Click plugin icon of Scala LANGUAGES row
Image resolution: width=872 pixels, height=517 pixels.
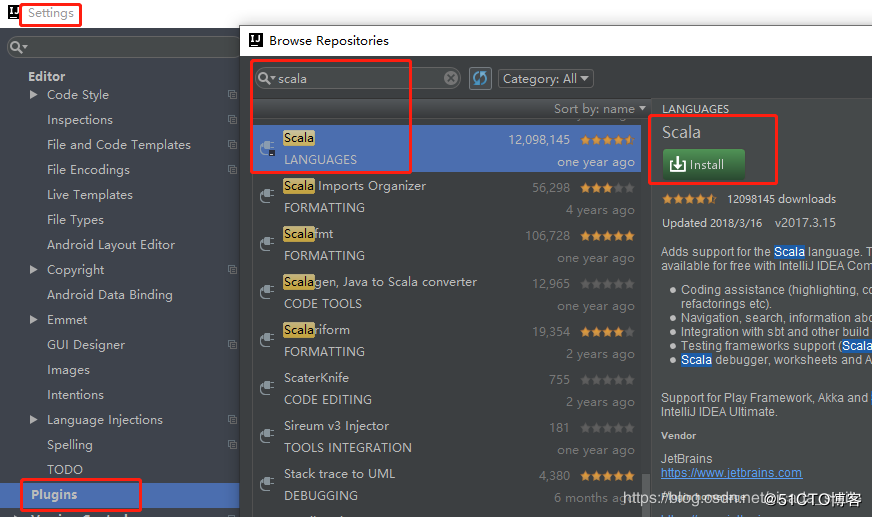[x=267, y=148]
